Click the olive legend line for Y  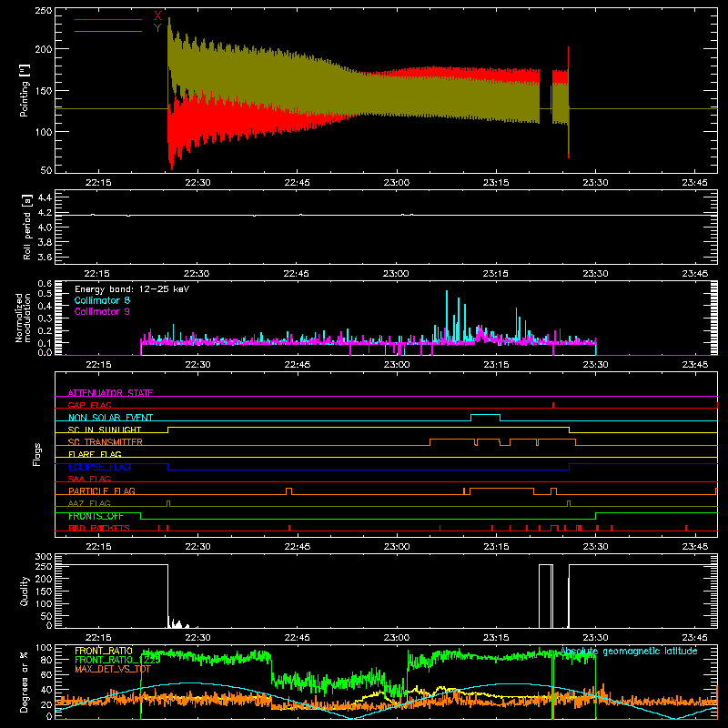(x=108, y=31)
